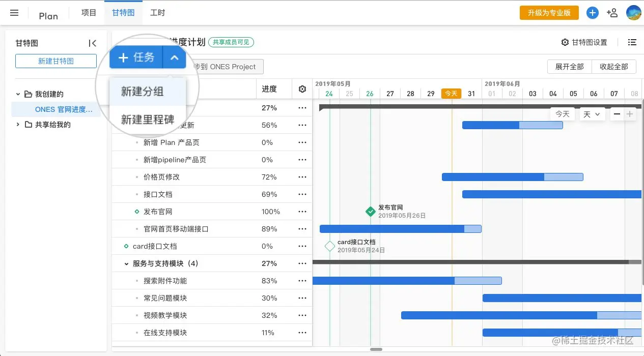Open the 天 time scale dropdown
644x356 pixels.
tap(592, 114)
